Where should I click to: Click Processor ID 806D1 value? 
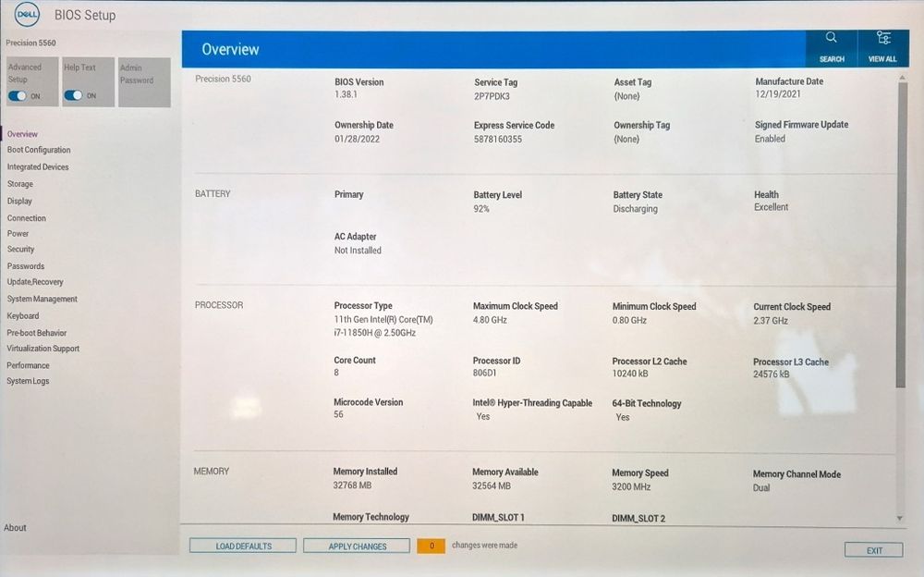484,373
